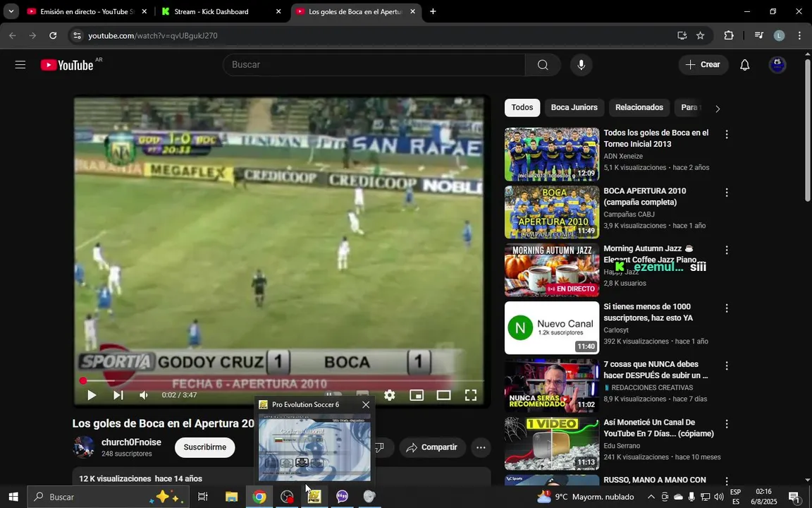Focus the YouTube Buscar search field
Image resolution: width=812 pixels, height=508 pixels.
point(374,65)
